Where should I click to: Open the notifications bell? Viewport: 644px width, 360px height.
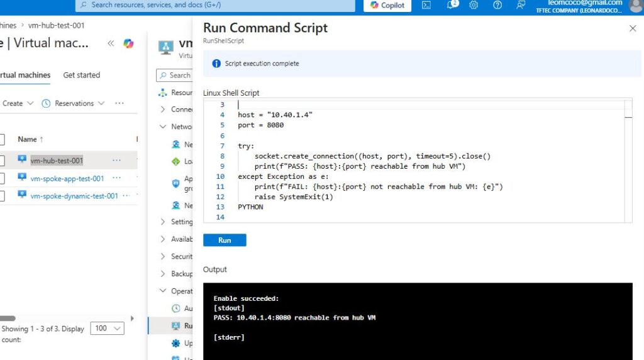point(452,5)
